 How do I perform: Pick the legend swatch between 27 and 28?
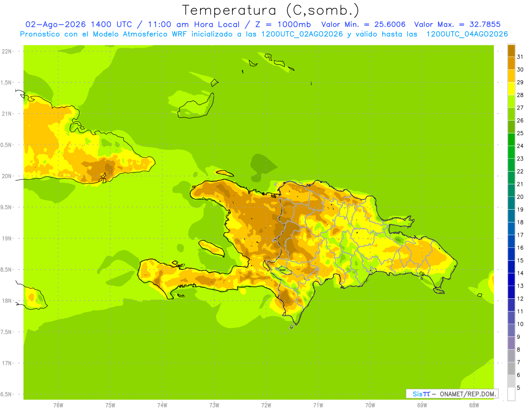(x=511, y=101)
